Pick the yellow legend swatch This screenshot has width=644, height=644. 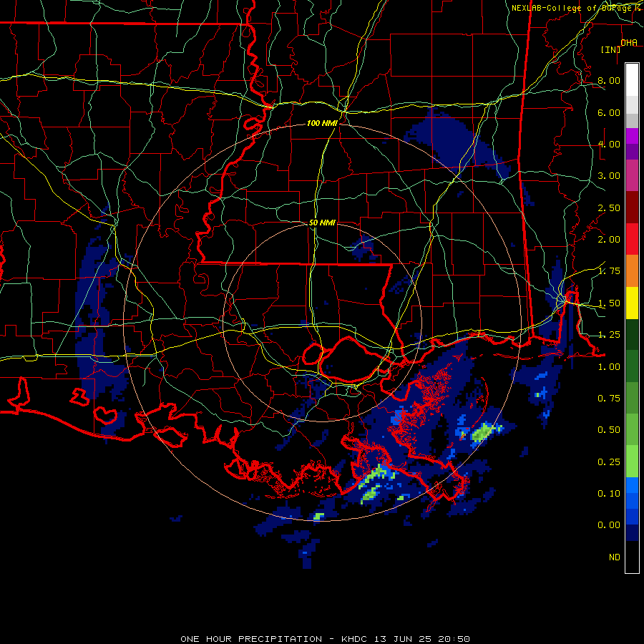coord(632,303)
